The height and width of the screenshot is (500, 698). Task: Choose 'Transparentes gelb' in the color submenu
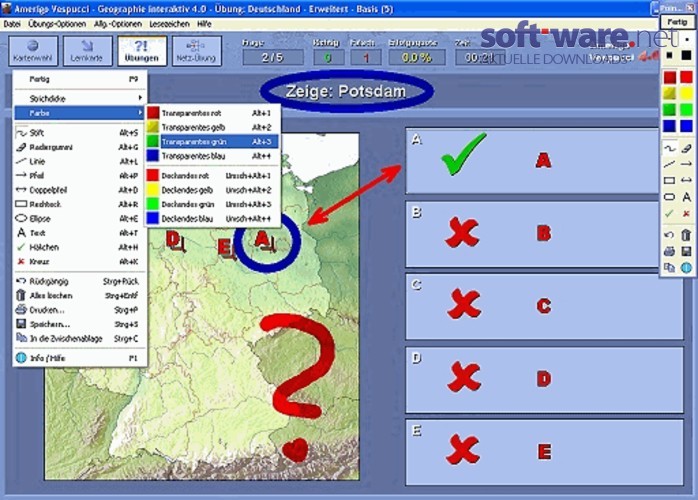click(213, 127)
